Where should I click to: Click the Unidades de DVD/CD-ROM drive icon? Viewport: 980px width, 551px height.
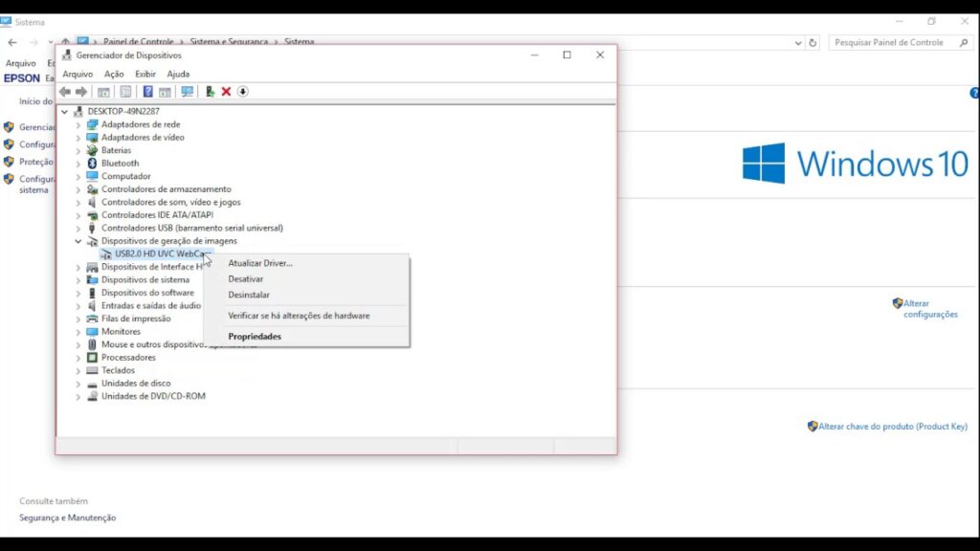[x=92, y=396]
